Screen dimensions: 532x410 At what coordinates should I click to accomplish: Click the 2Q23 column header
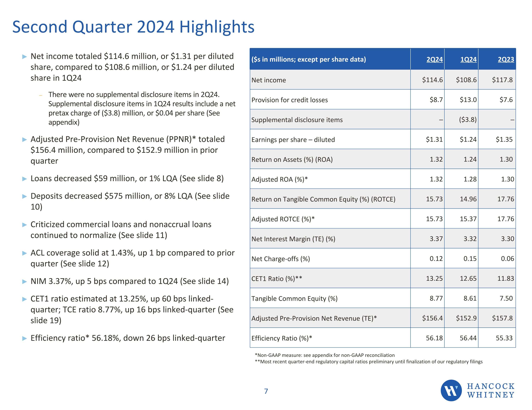tap(506, 59)
